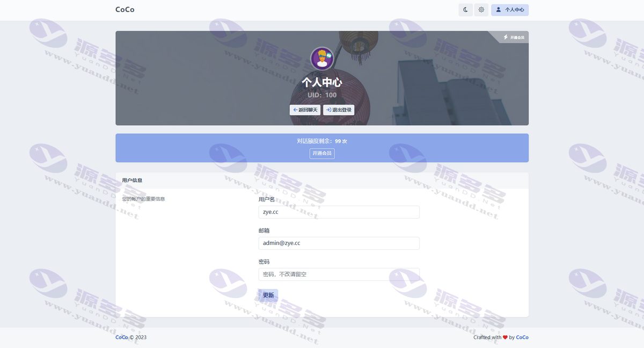
Task: Open the CoCo link after 'Crafted with'
Action: coord(522,337)
